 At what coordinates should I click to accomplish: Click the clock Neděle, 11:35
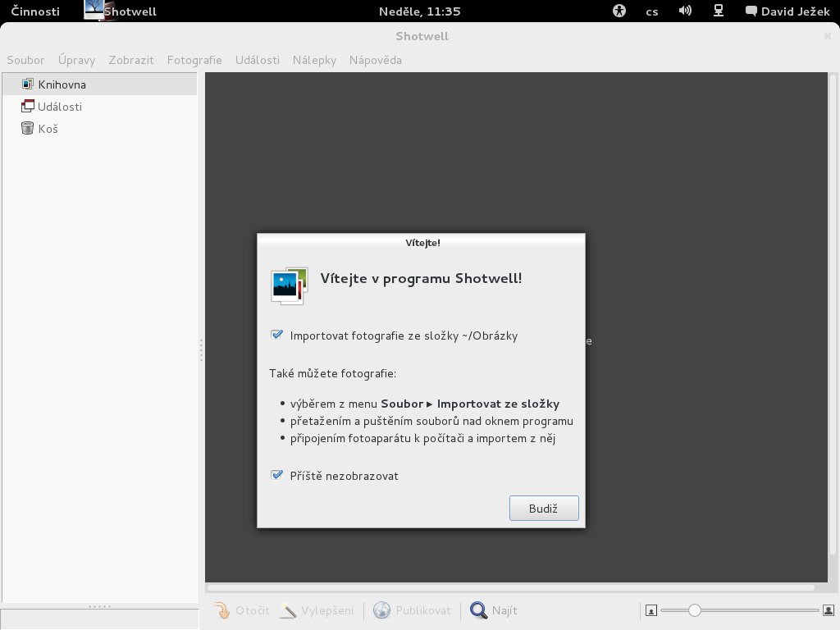pyautogui.click(x=419, y=11)
